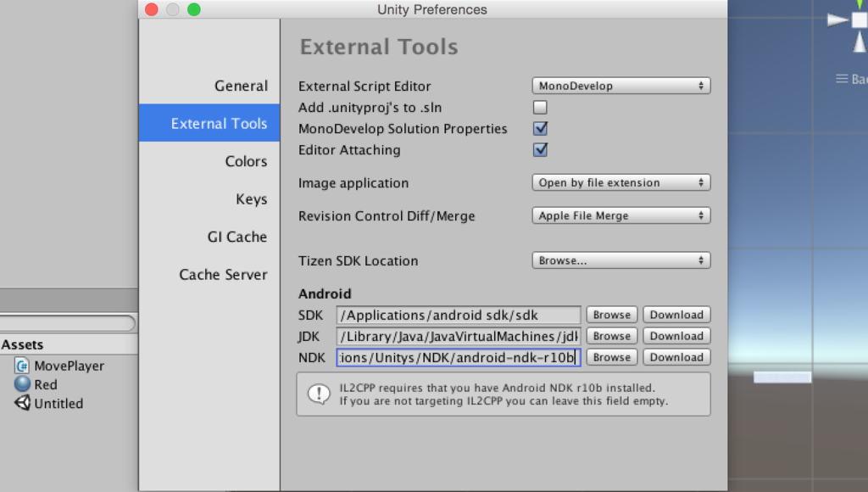This screenshot has height=492, width=868.
Task: Download the Android NDK
Action: point(676,357)
